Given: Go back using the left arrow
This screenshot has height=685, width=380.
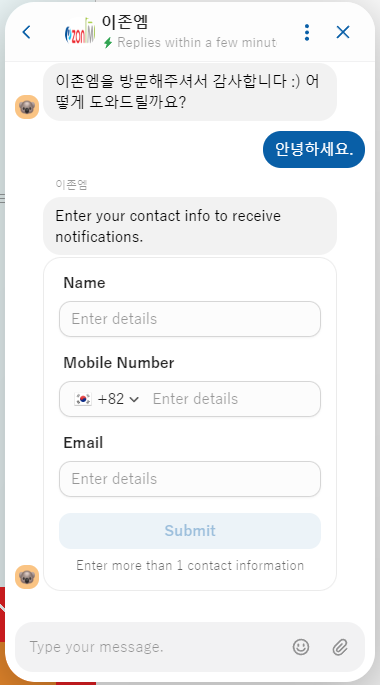Looking at the screenshot, I should point(26,32).
